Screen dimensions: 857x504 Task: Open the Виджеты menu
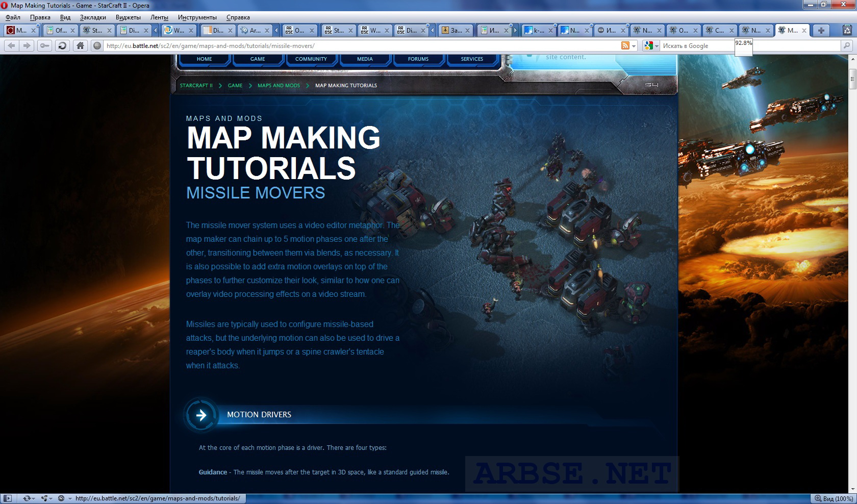click(x=128, y=17)
